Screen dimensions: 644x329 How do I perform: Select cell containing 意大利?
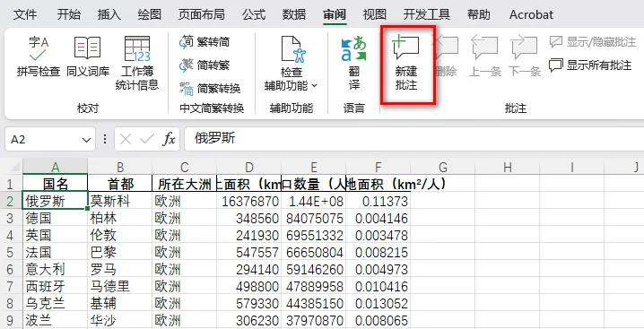55,270
